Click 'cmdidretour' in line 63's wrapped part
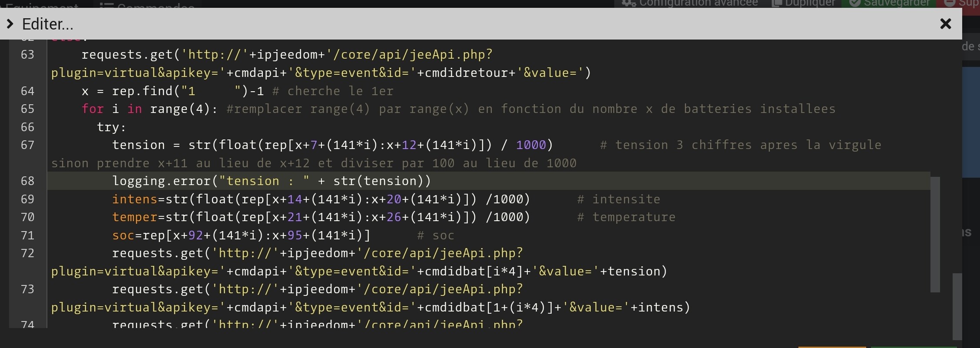 467,73
